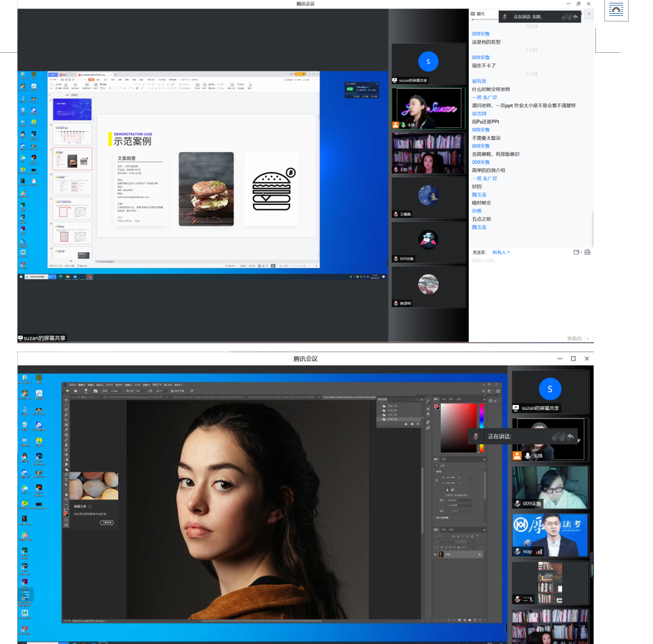The height and width of the screenshot is (644, 653).
Task: Click the burger photo on the slide
Action: (206, 188)
